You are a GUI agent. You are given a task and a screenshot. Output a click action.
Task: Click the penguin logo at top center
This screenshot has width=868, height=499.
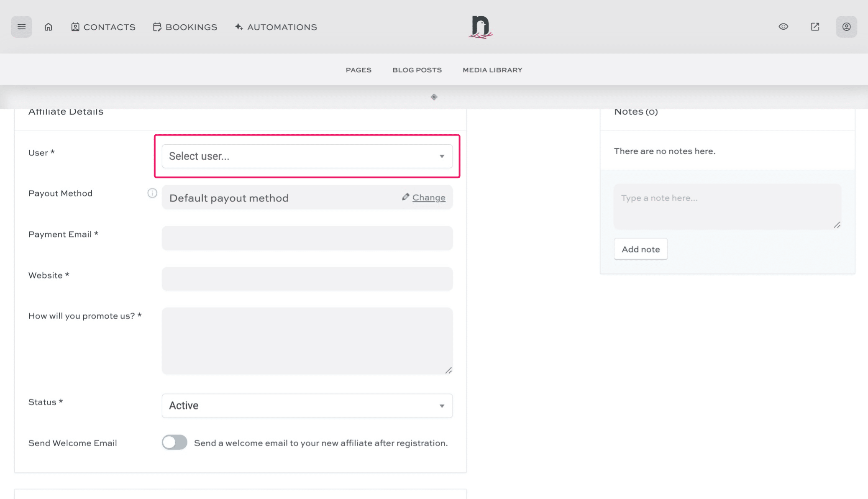click(481, 26)
